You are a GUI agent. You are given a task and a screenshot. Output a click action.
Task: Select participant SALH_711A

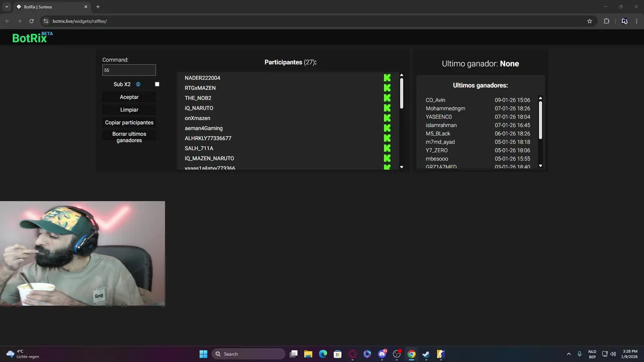tap(199, 148)
